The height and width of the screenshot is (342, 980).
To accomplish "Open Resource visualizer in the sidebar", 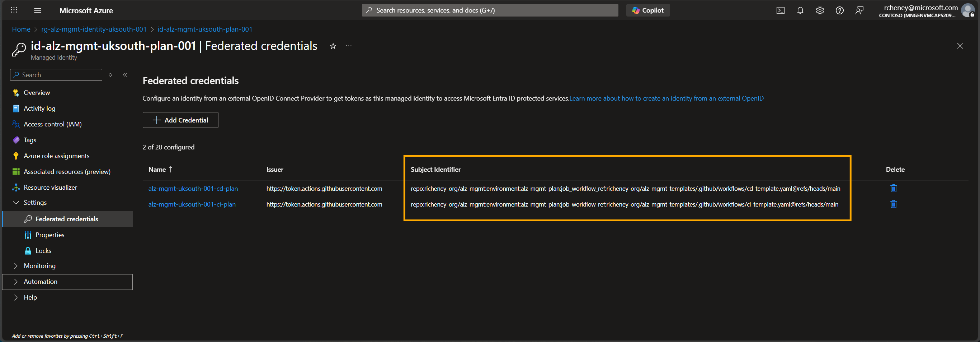I will (50, 187).
